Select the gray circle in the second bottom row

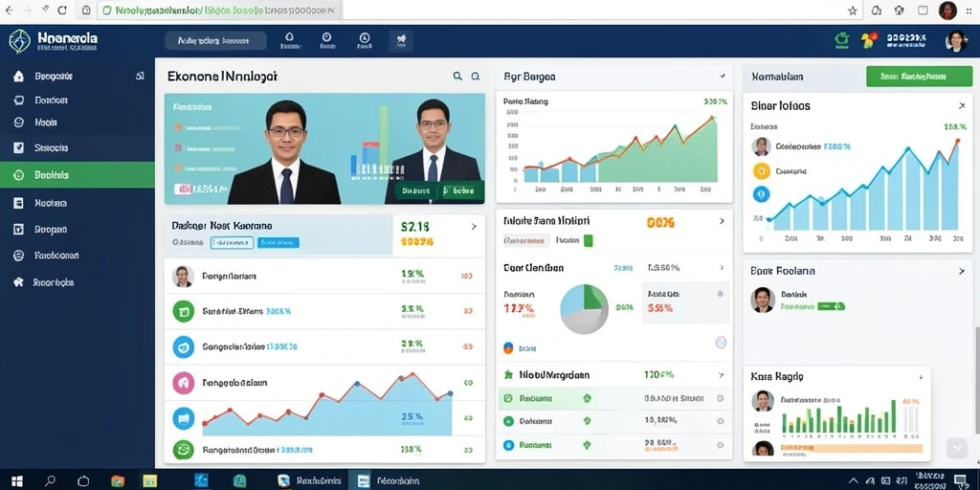pos(720,421)
